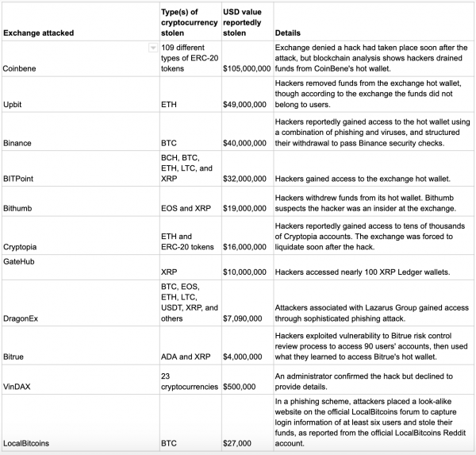Select the Binance exchange name cell
This screenshot has height=455, width=476.
81,131
